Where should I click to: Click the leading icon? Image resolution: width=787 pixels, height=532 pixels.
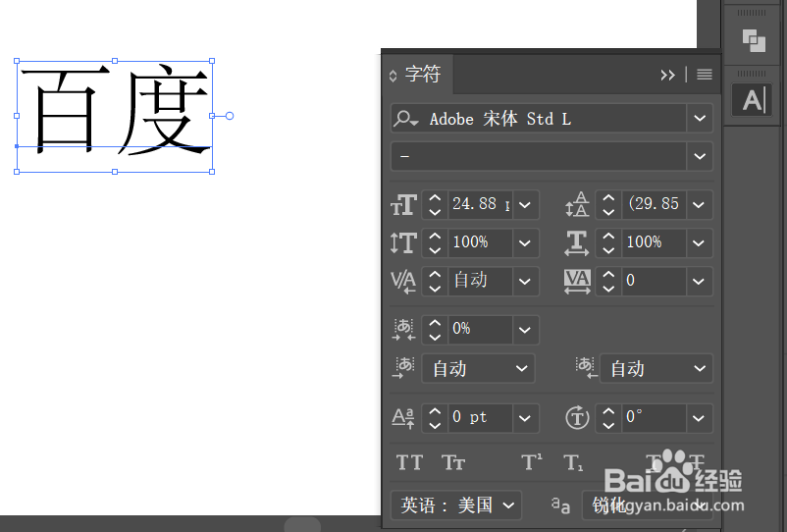coord(577,205)
